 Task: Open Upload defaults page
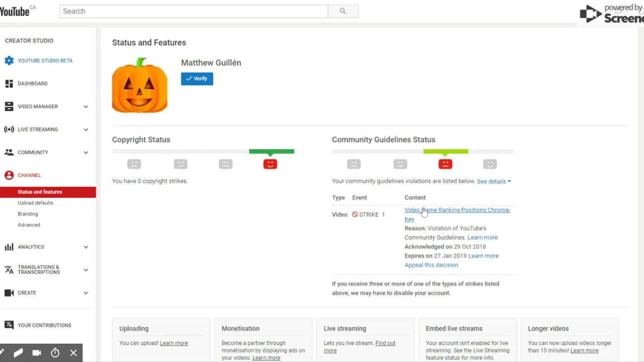(35, 203)
